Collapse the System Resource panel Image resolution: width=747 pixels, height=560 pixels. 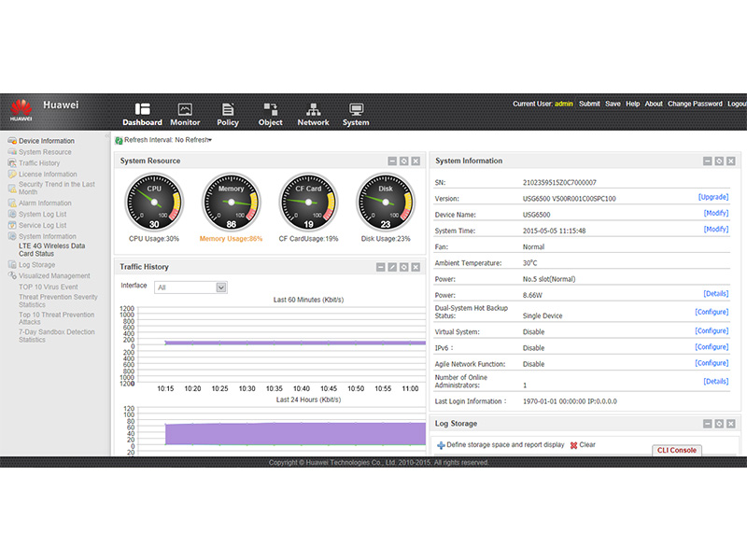tap(392, 161)
